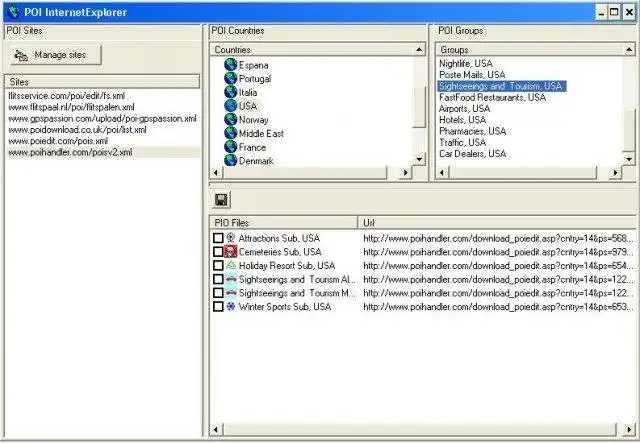Click the Groups column header
640x443 pixels.
point(529,49)
